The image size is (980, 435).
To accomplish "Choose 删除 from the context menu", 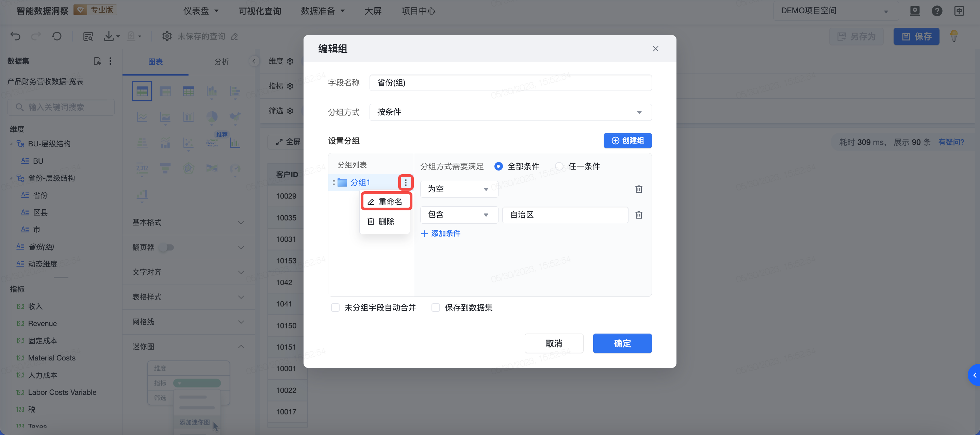I will tap(381, 222).
